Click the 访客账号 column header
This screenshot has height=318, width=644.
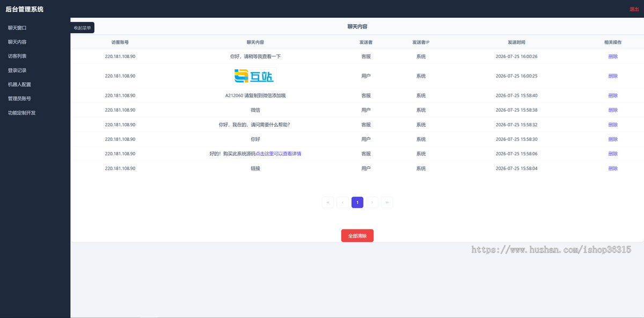120,42
